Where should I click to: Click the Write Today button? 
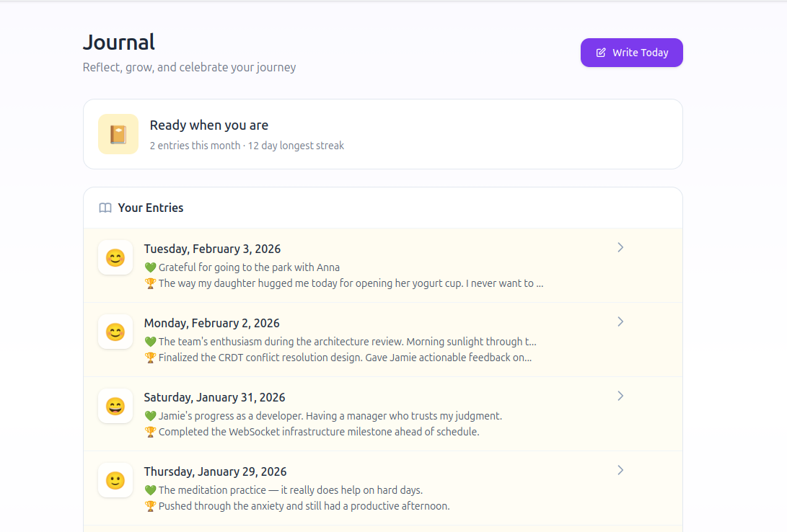[631, 53]
